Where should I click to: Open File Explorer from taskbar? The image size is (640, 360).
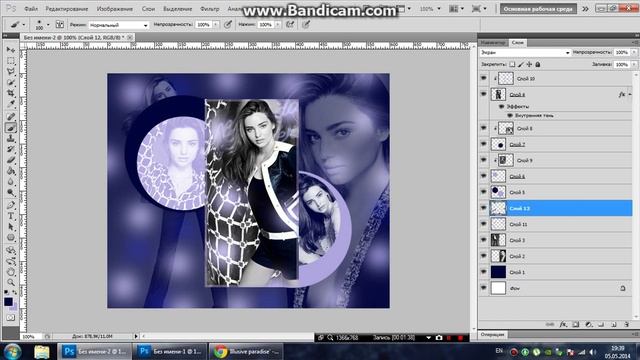[42, 351]
